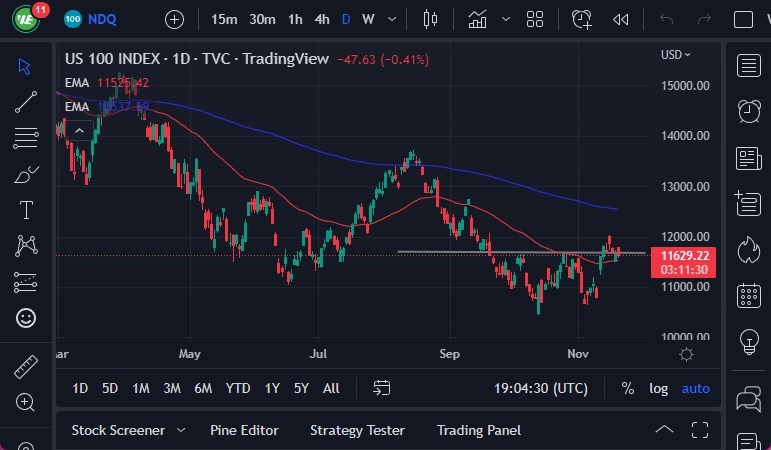Select the ruler measure tool
The image size is (771, 450).
[x=26, y=367]
